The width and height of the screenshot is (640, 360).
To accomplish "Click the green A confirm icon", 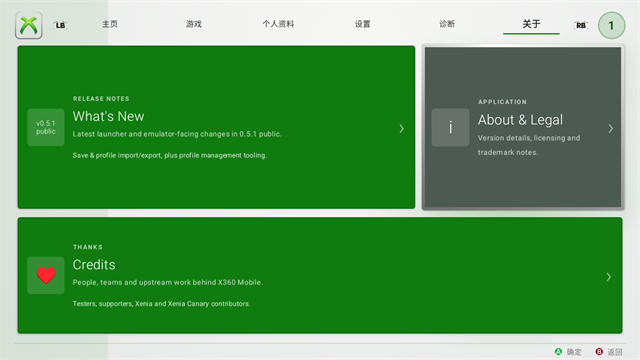I will [x=558, y=351].
